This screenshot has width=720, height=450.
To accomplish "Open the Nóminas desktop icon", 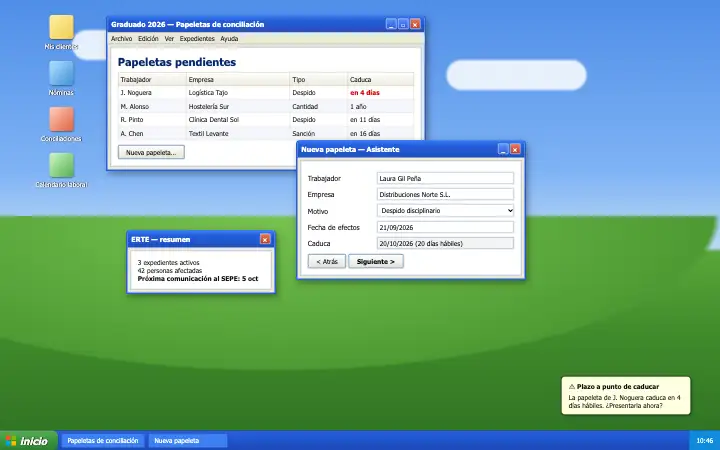I will (x=62, y=78).
